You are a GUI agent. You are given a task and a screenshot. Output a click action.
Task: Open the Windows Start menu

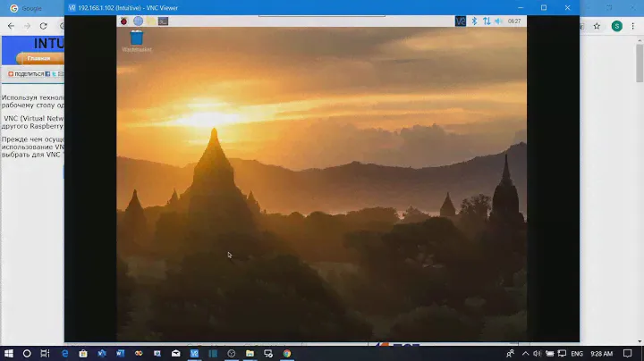(x=8, y=353)
